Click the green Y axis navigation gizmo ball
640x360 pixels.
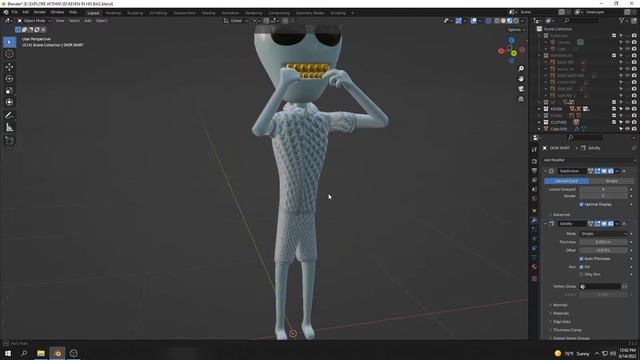point(513,53)
